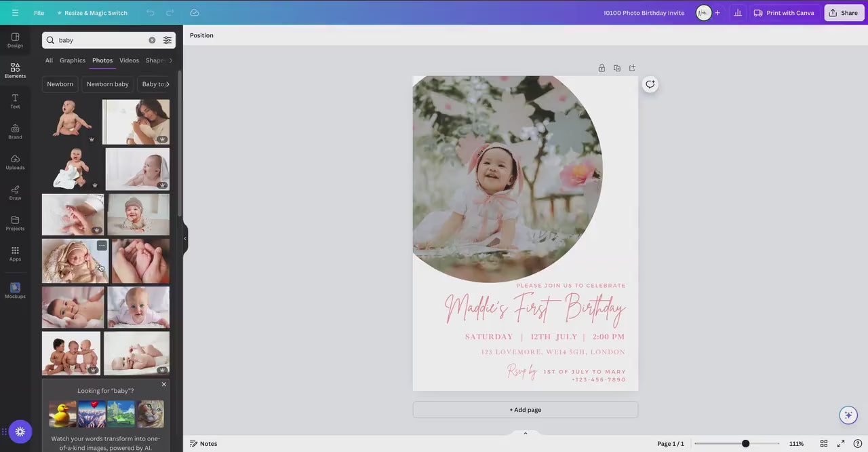
Task: Select the Maddie's First Birthday heading
Action: (535, 309)
